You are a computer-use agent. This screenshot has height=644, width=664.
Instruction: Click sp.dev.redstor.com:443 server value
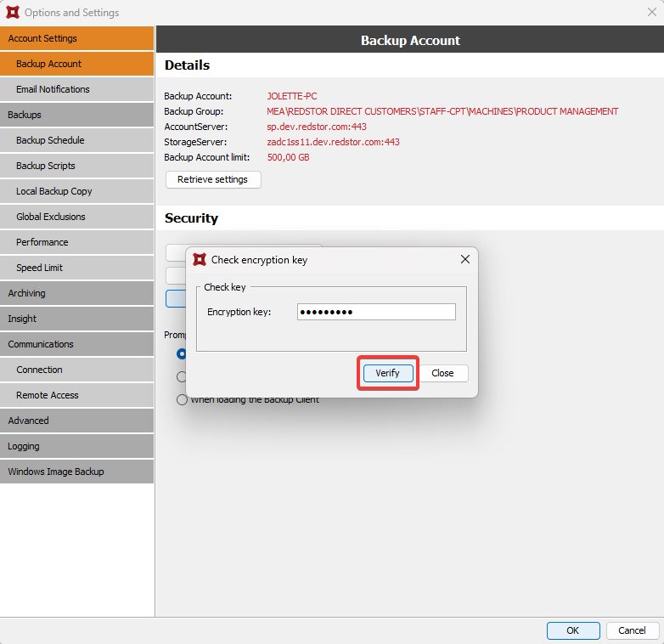click(317, 127)
